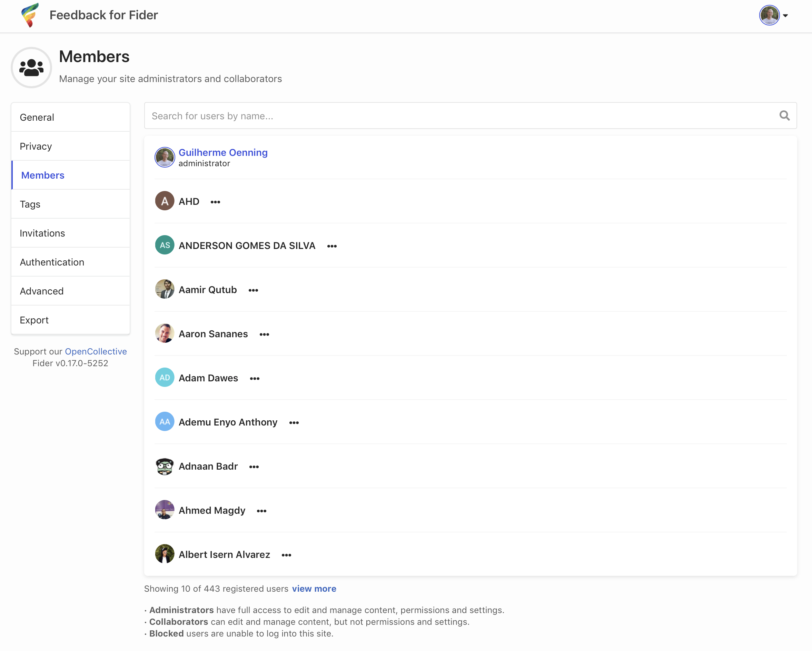Open options dots for Adam Dawes
This screenshot has width=812, height=651.
point(255,378)
